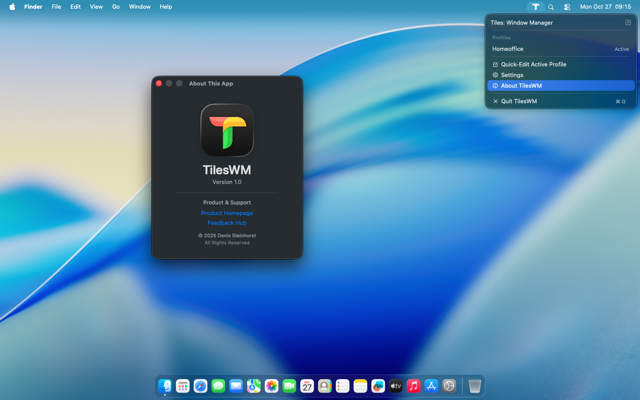Open Photos app from dock
Screen dimensions: 640x400
click(x=271, y=386)
